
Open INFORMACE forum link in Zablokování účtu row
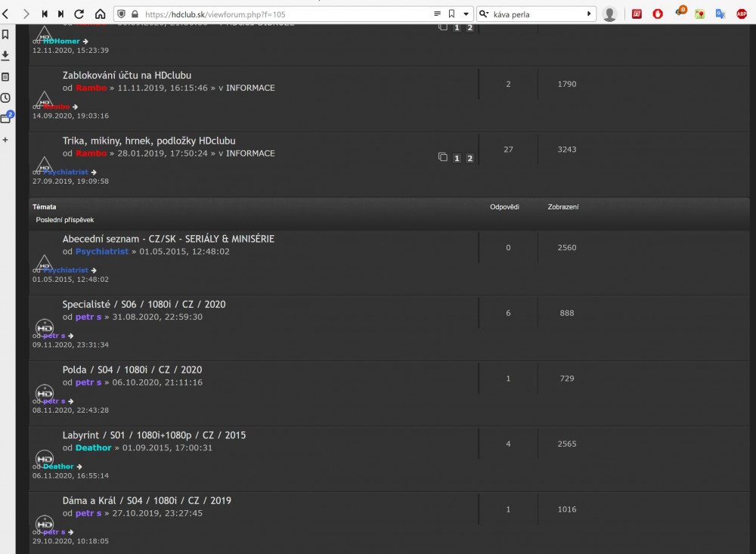pyautogui.click(x=250, y=88)
